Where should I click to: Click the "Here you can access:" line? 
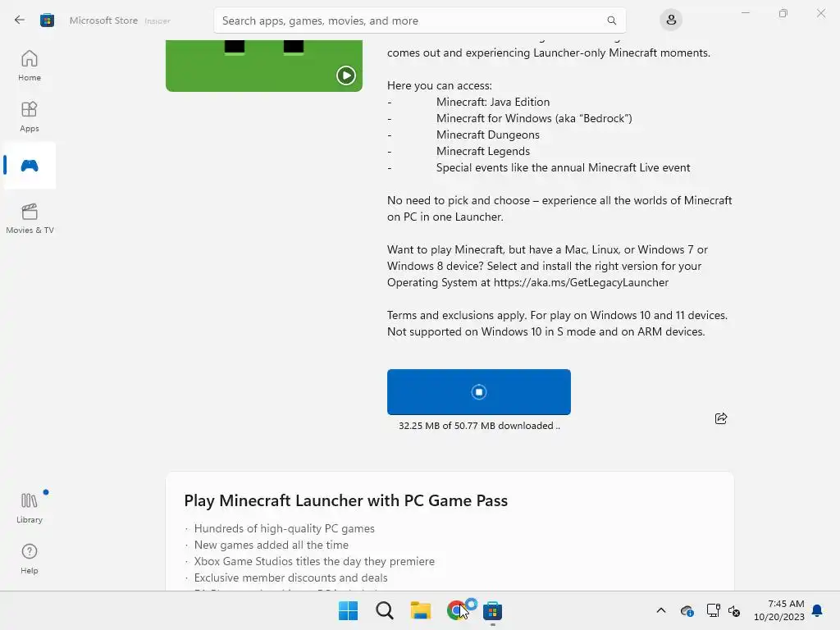click(440, 85)
